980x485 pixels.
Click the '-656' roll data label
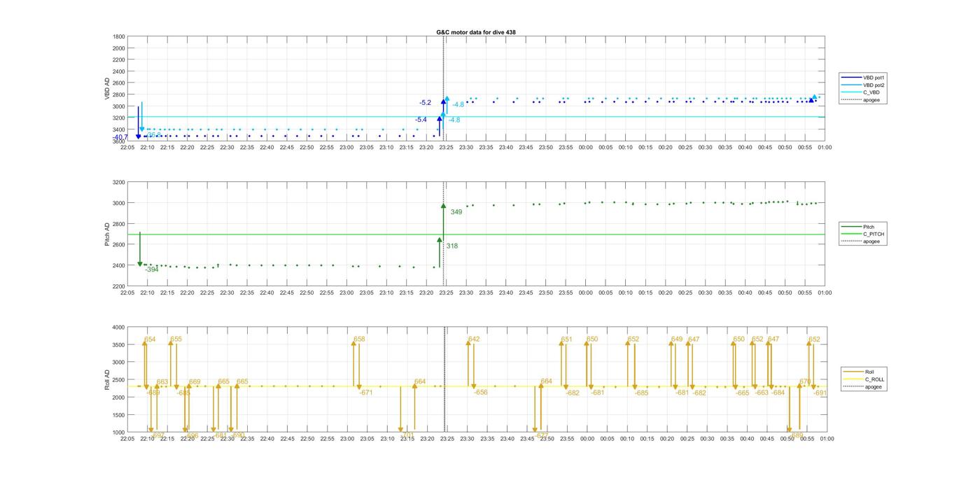coord(481,393)
